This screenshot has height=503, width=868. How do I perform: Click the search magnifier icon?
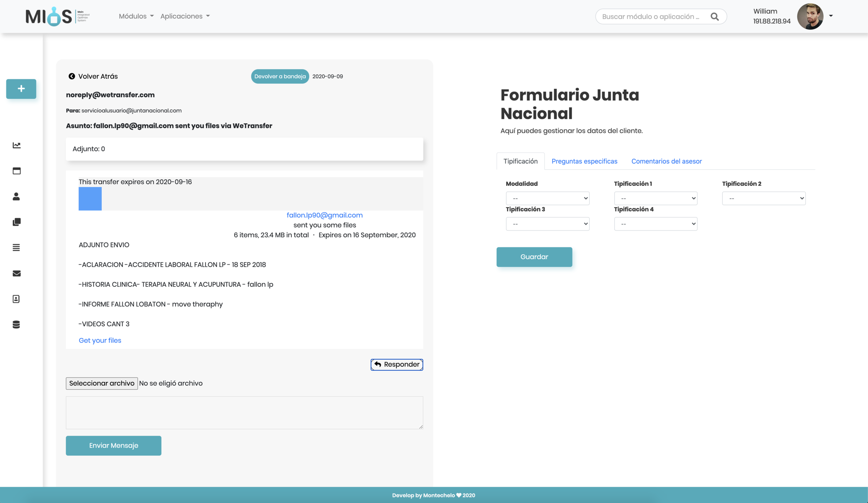(x=714, y=16)
